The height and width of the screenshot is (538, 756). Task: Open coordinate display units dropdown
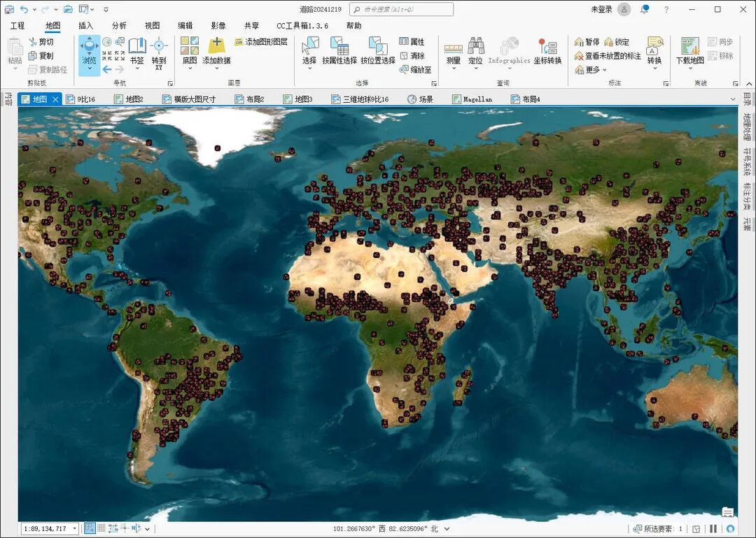point(447,529)
